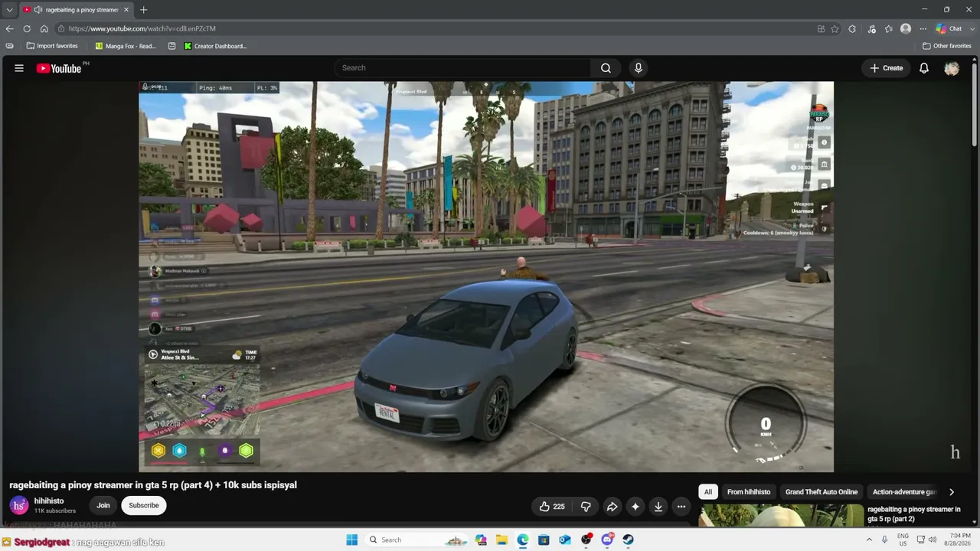
Task: Open the AI sparkle Ask button
Action: 635,507
